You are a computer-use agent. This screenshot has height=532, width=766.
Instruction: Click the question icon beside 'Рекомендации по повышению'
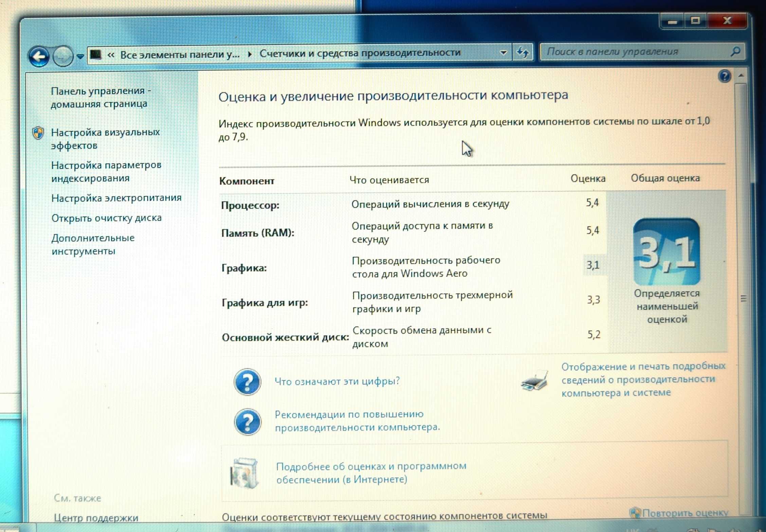tap(248, 422)
